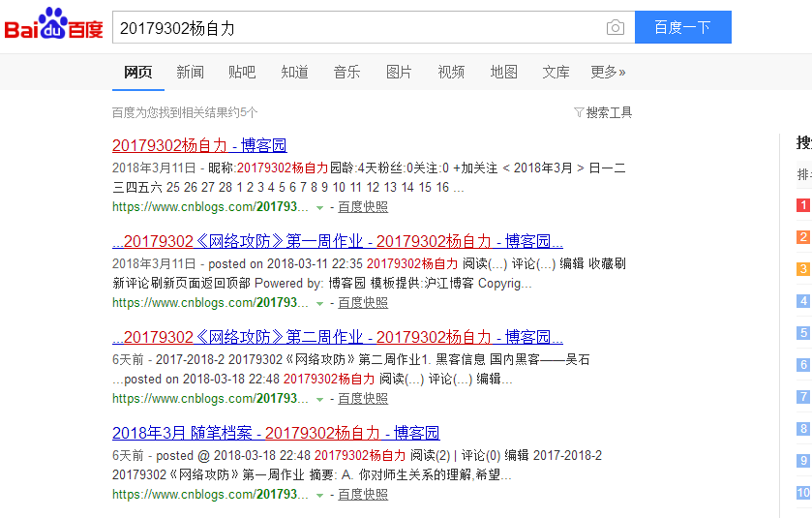The image size is (812, 518).
Task: Click rank badge number 6
Action: tap(803, 365)
